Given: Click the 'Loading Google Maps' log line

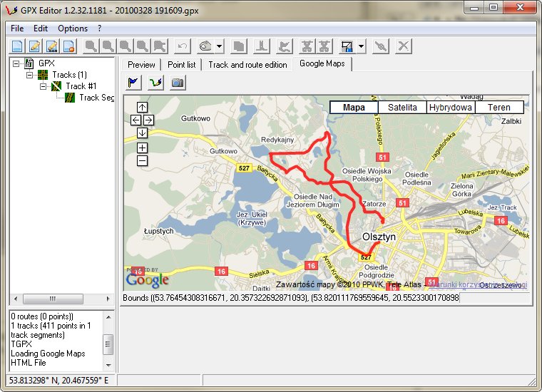Looking at the screenshot, I should tap(48, 354).
